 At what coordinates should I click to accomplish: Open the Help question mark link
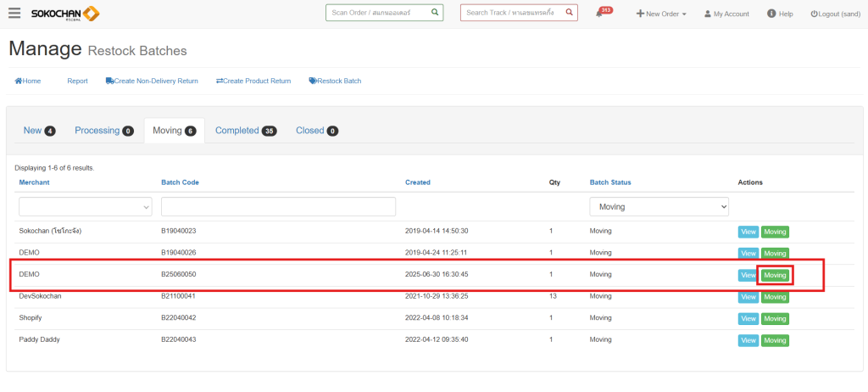click(x=771, y=14)
